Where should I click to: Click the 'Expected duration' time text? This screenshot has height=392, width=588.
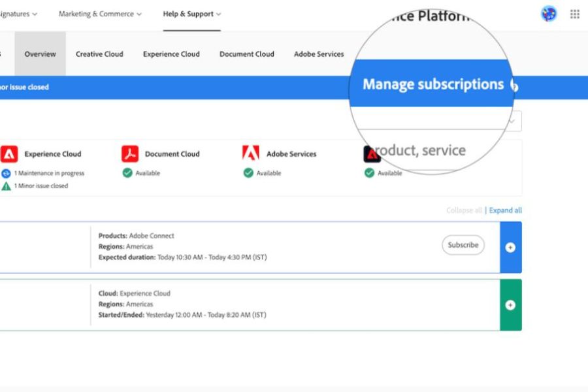pos(183,257)
